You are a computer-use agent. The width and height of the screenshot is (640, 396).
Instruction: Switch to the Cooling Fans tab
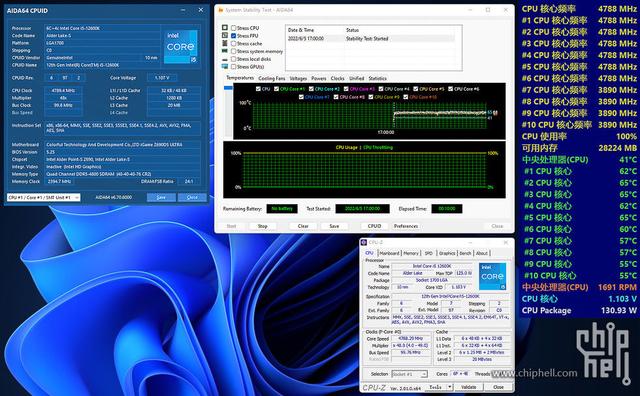[272, 78]
